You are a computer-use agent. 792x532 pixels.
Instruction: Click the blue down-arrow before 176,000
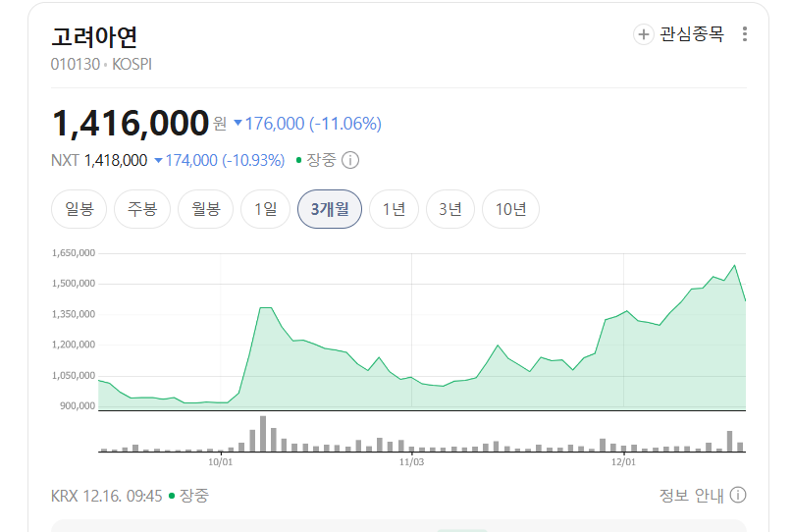pyautogui.click(x=238, y=123)
